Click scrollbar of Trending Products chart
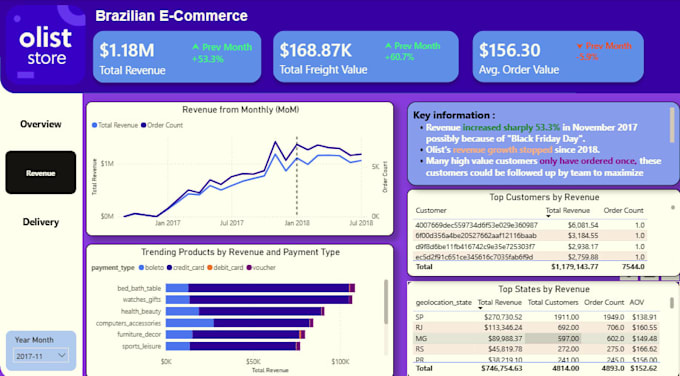 [386, 302]
